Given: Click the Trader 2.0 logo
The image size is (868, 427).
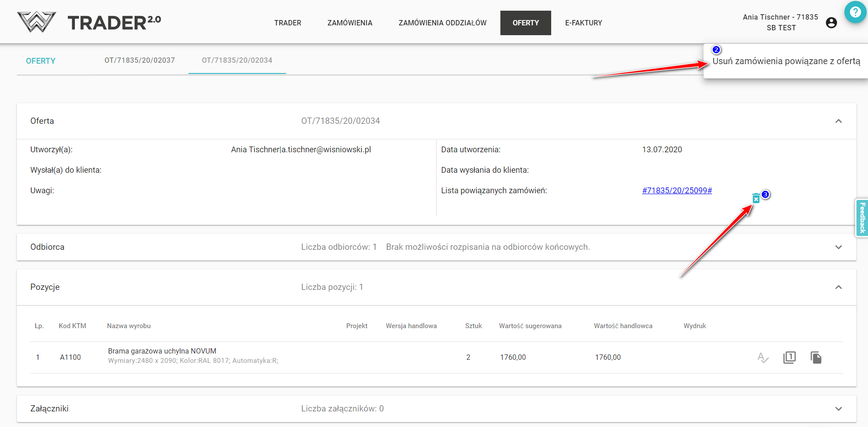Looking at the screenshot, I should click(x=89, y=22).
